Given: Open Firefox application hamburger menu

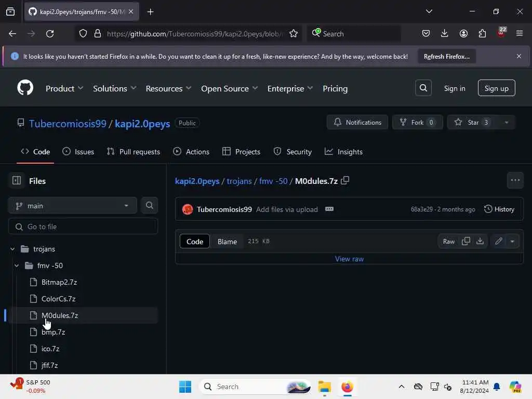Looking at the screenshot, I should (x=520, y=34).
